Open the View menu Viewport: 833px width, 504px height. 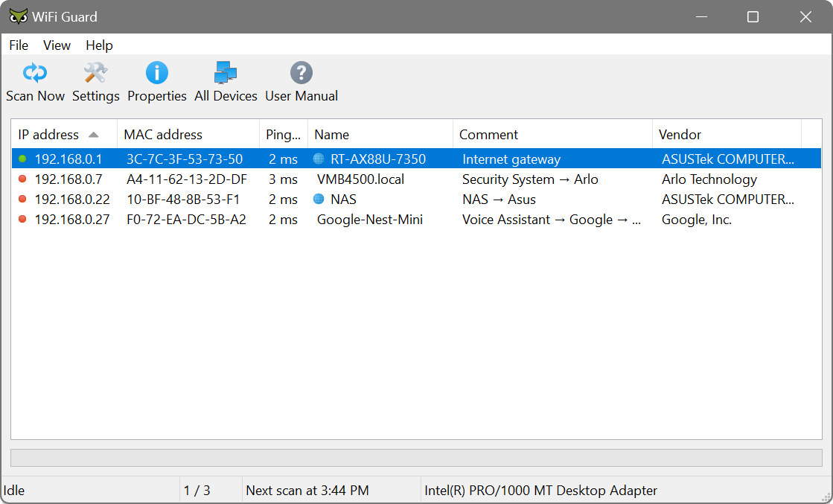pyautogui.click(x=57, y=45)
